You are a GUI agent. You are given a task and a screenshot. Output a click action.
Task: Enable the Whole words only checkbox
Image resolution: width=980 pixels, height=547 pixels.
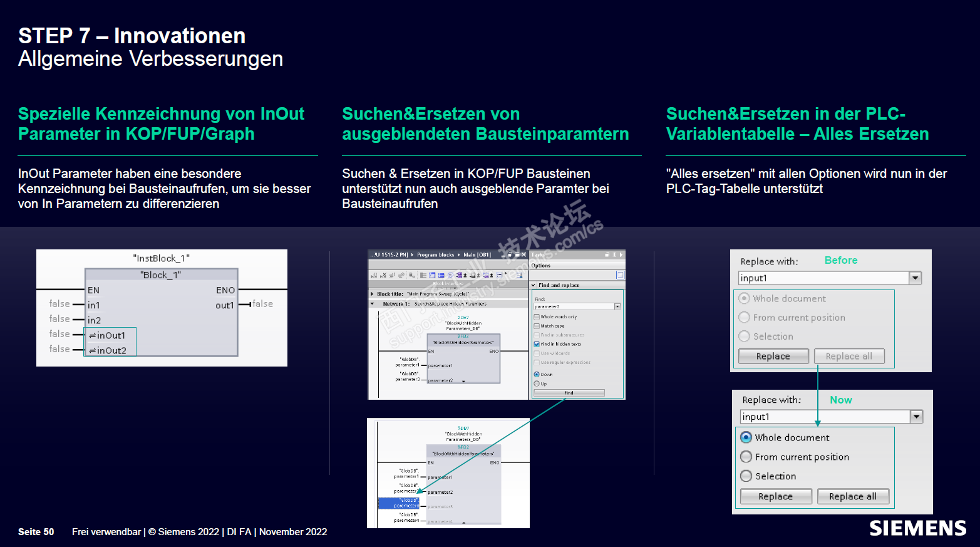coord(537,317)
